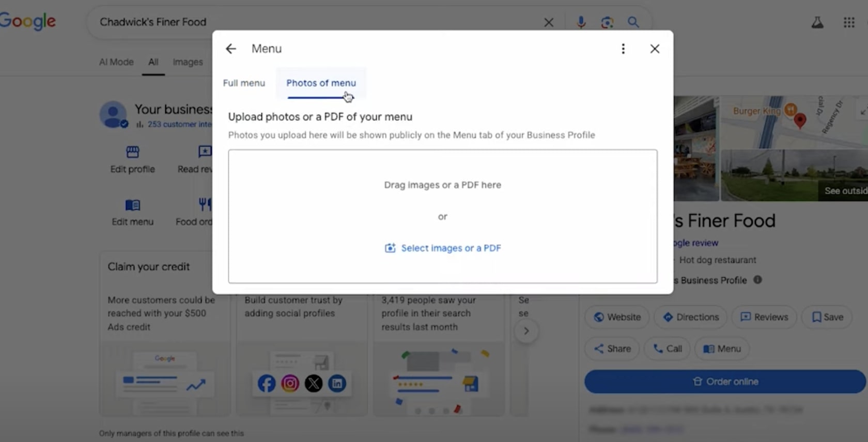
Task: Click the 253 customer interactions link
Action: point(179,124)
